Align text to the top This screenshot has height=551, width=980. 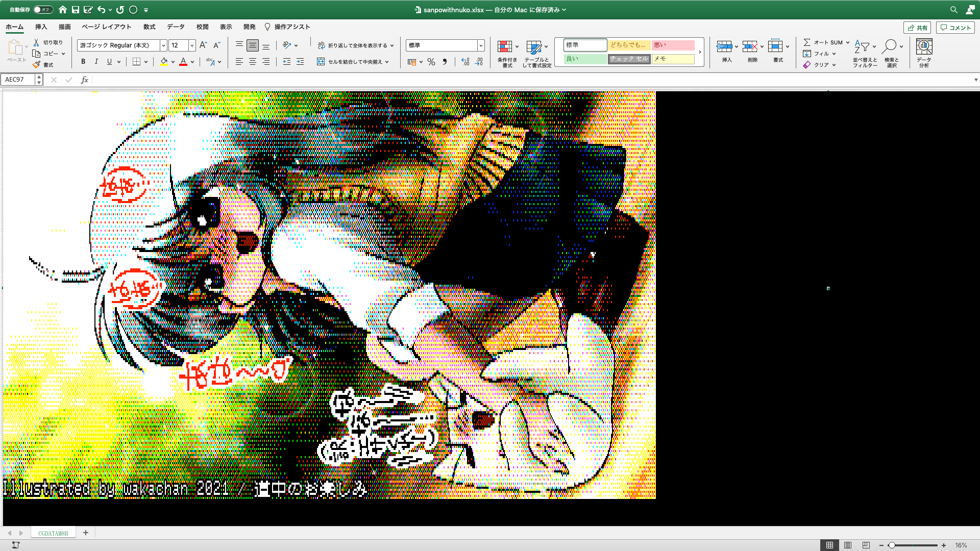(239, 45)
